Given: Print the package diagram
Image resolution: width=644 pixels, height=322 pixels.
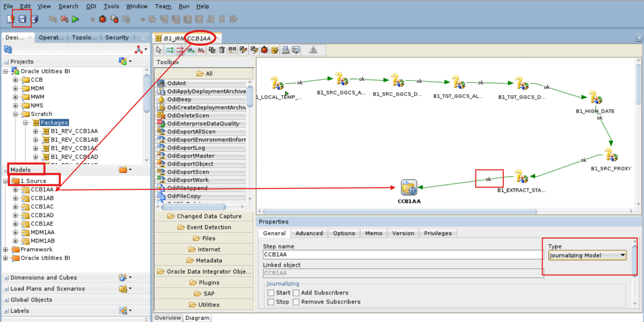Looking at the screenshot, I should (285, 50).
